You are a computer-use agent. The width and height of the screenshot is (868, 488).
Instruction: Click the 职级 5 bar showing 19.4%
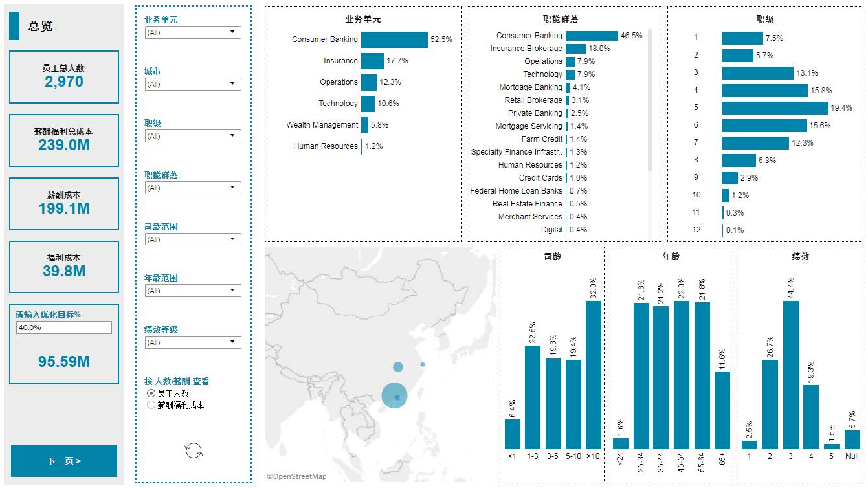775,108
